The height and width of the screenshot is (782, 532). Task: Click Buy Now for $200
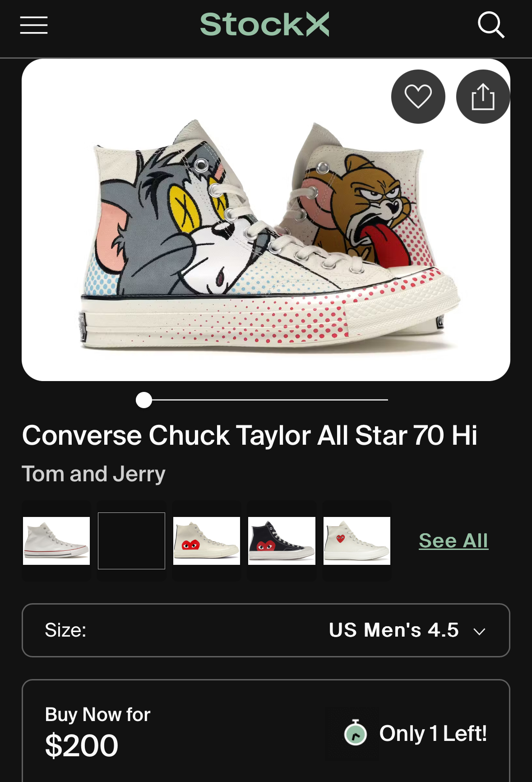point(97,732)
